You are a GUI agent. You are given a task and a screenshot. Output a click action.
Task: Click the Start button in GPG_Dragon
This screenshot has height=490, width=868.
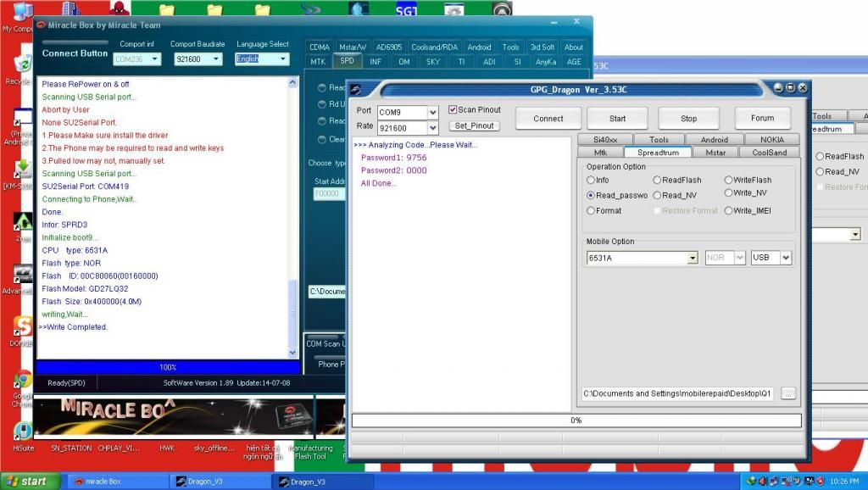point(617,119)
